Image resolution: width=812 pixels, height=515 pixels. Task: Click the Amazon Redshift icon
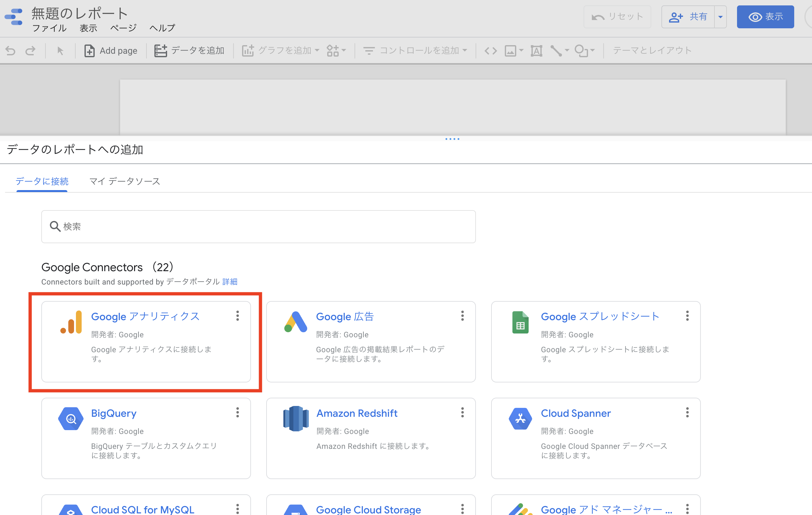pos(296,418)
